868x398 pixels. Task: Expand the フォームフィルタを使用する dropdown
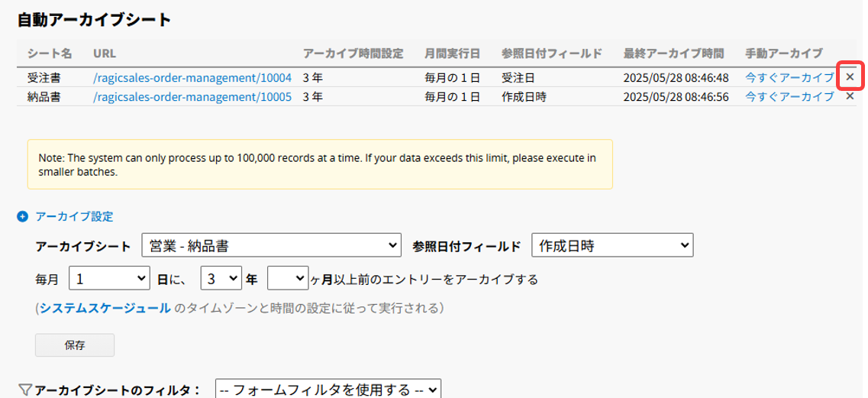point(328,389)
